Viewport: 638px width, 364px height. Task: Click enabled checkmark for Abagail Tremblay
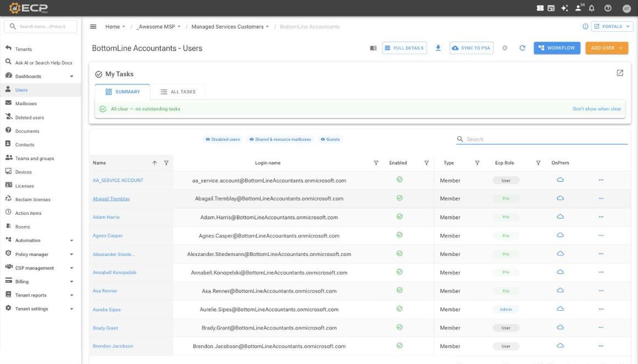pos(399,198)
